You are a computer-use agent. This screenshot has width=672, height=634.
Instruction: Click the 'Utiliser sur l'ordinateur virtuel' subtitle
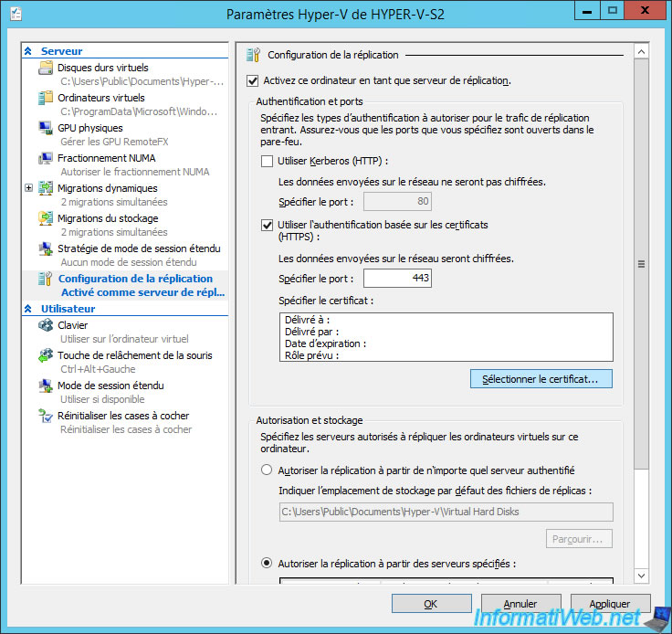(x=124, y=339)
